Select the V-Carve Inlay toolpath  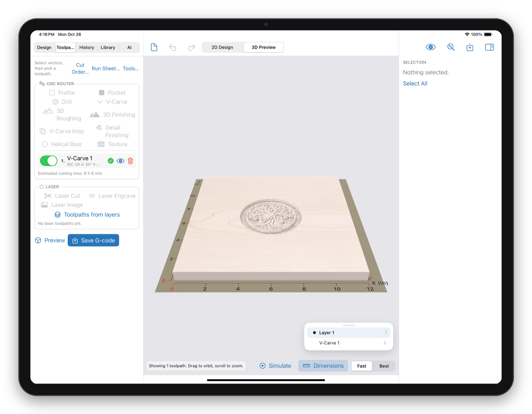pyautogui.click(x=62, y=131)
